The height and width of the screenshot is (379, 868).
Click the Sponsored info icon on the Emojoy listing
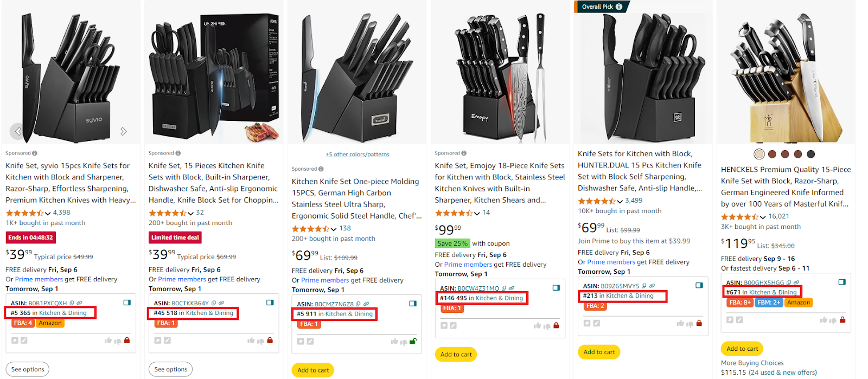[464, 153]
